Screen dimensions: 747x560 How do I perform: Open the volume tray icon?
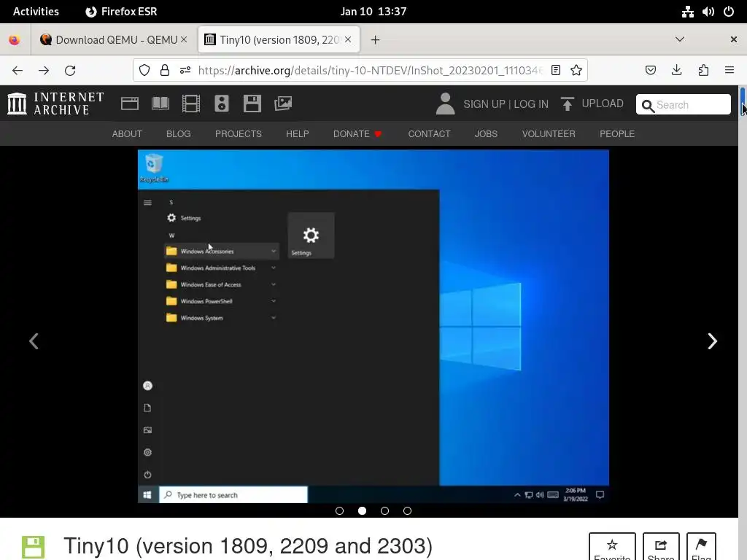coord(708,12)
